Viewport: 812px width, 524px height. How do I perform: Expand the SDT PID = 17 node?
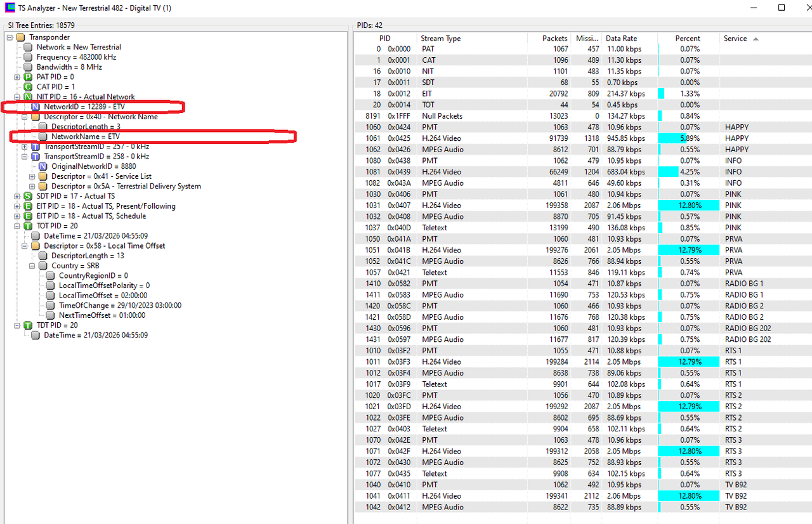click(x=17, y=196)
